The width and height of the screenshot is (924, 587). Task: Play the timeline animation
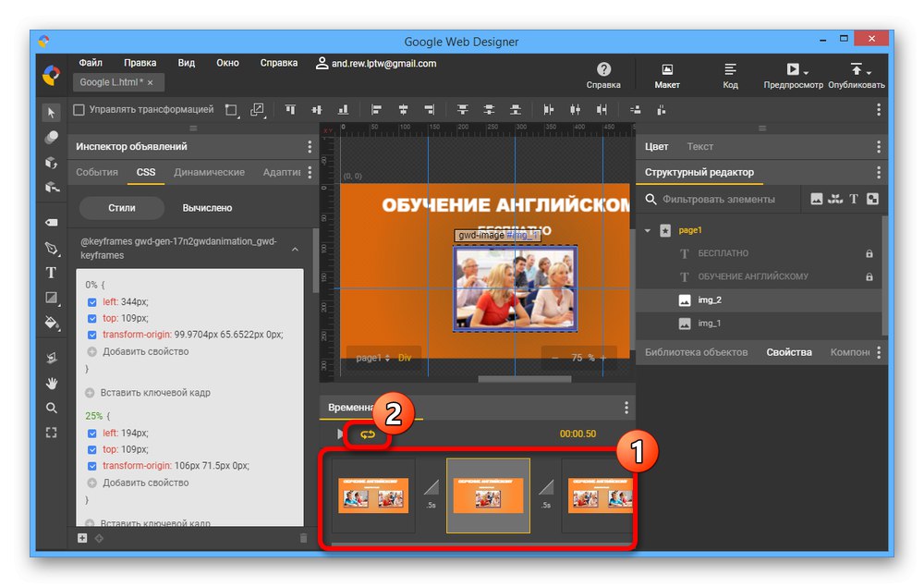point(340,434)
